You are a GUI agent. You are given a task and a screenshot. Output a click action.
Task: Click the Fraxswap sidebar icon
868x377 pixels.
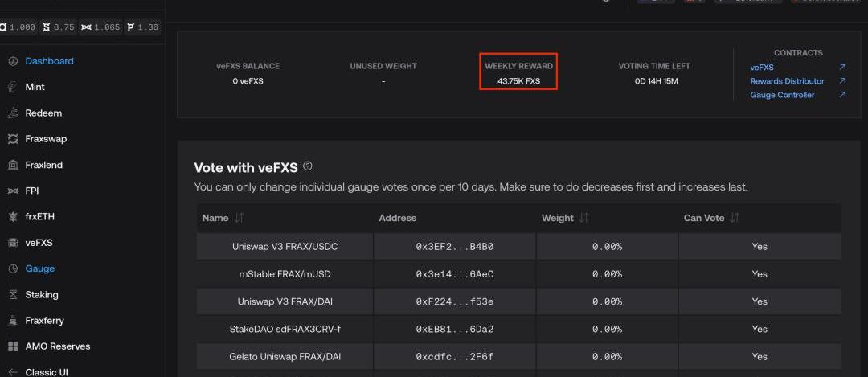(13, 139)
